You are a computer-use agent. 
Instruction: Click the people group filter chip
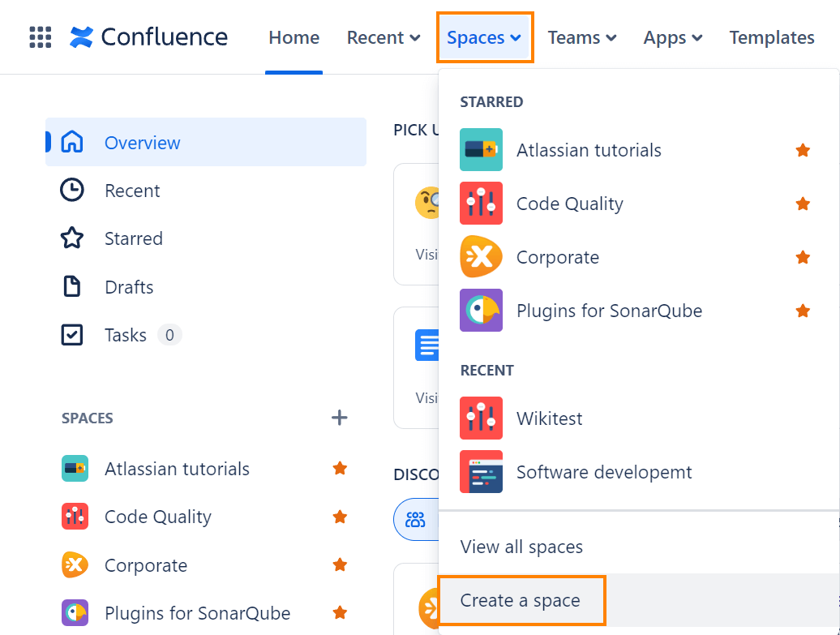[x=416, y=519]
